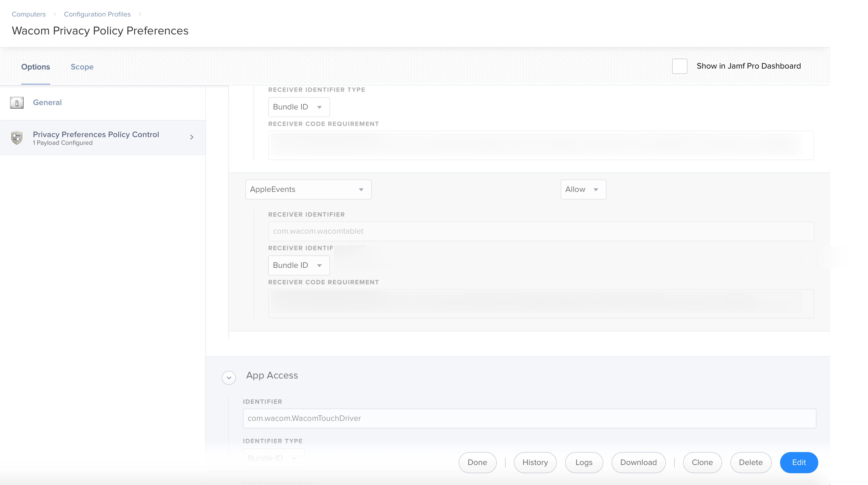This screenshot has height=485, width=868.
Task: Download the configuration profile
Action: tap(638, 462)
